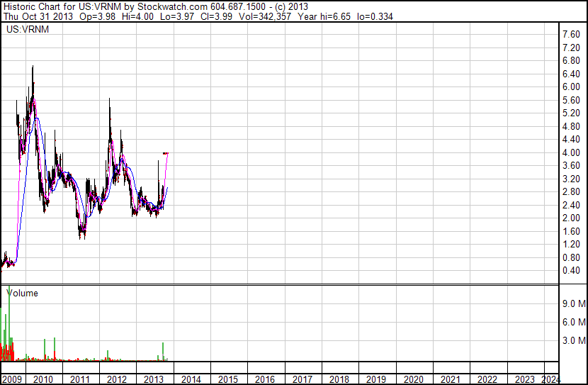Click the 2017 year label on time axis
The width and height of the screenshot is (588, 385).
[303, 379]
